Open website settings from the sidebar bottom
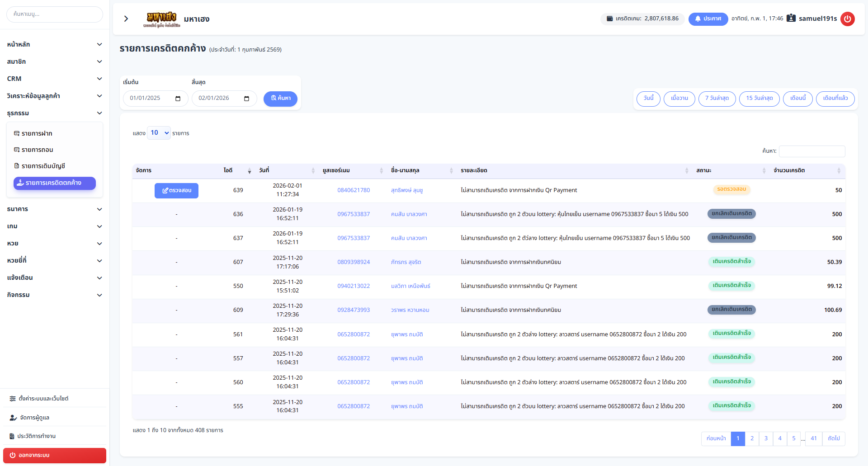Viewport: 868px width, 466px height. 43,399
